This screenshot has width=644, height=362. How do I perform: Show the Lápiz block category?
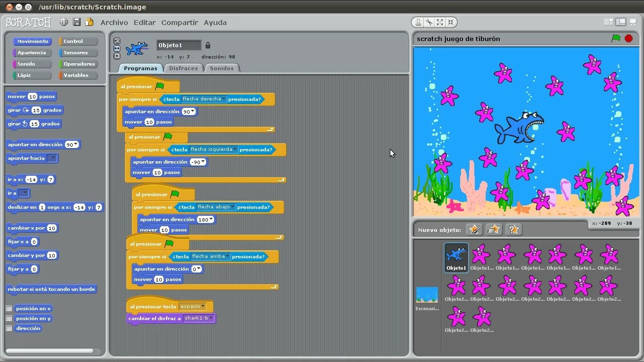click(x=32, y=75)
